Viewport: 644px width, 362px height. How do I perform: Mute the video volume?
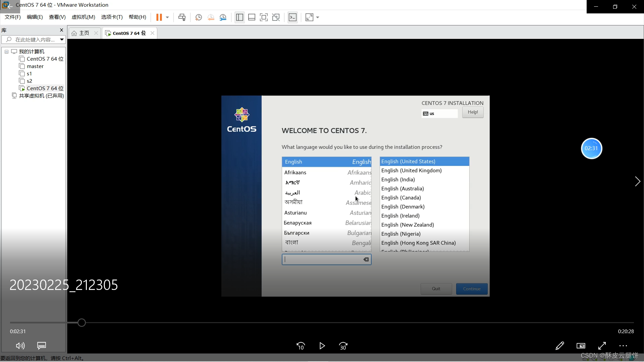click(20, 346)
